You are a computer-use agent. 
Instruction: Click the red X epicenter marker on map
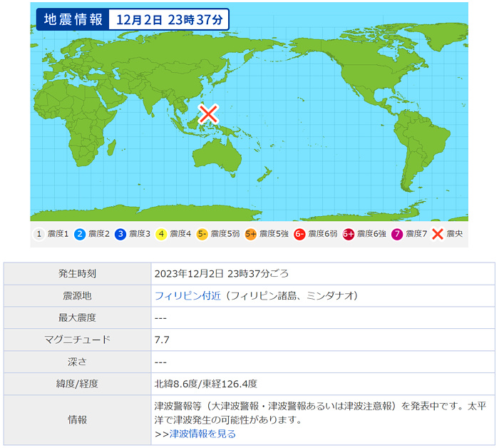pyautogui.click(x=208, y=113)
